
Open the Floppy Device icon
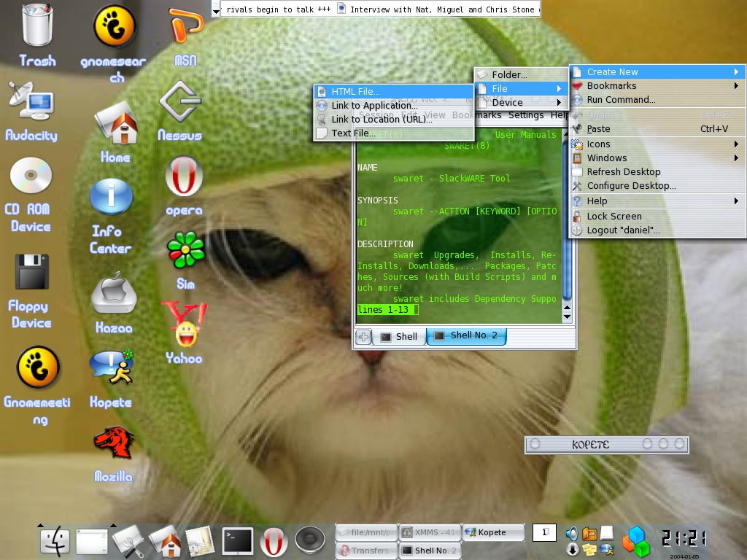click(32, 271)
